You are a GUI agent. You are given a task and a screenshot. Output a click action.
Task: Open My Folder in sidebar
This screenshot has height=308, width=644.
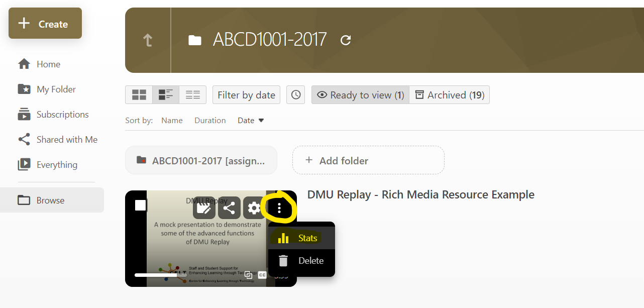pos(56,89)
